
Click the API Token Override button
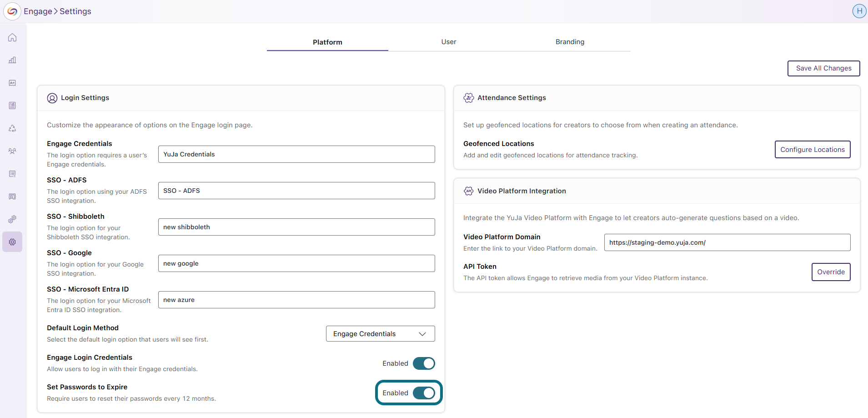pyautogui.click(x=831, y=272)
